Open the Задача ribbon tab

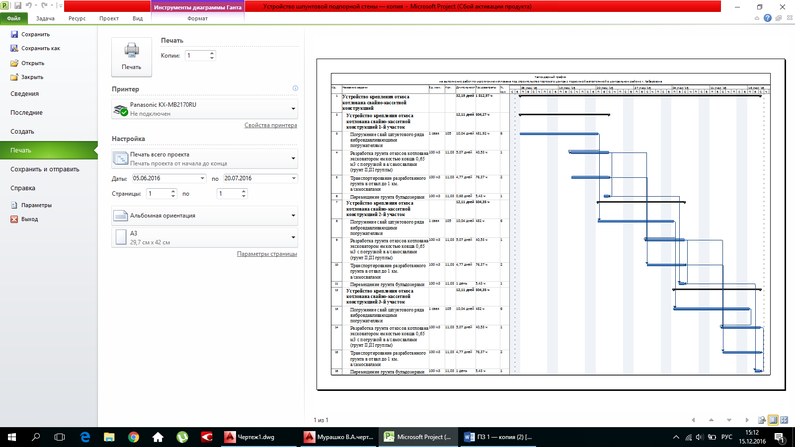[x=45, y=18]
